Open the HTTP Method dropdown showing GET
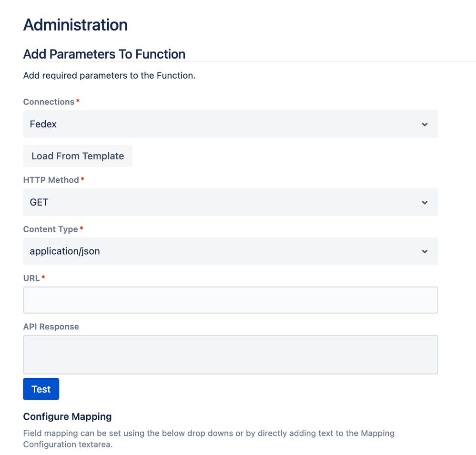 pos(231,202)
